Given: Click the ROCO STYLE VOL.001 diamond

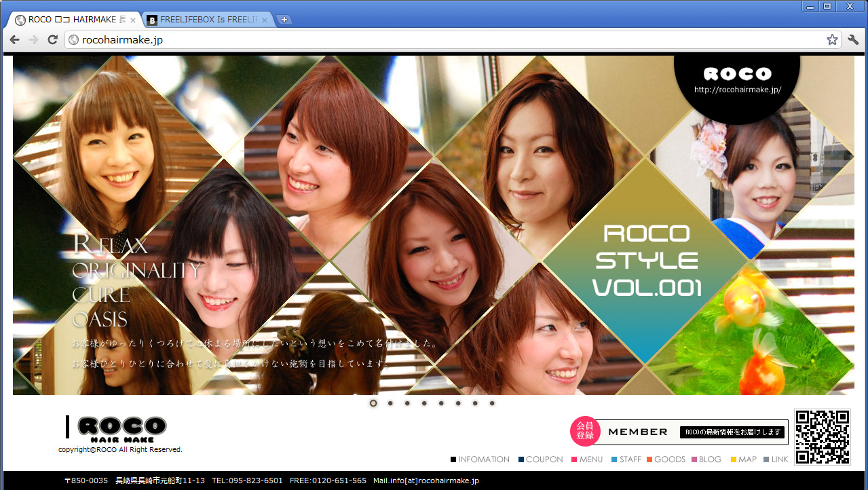Looking at the screenshot, I should coord(646,261).
